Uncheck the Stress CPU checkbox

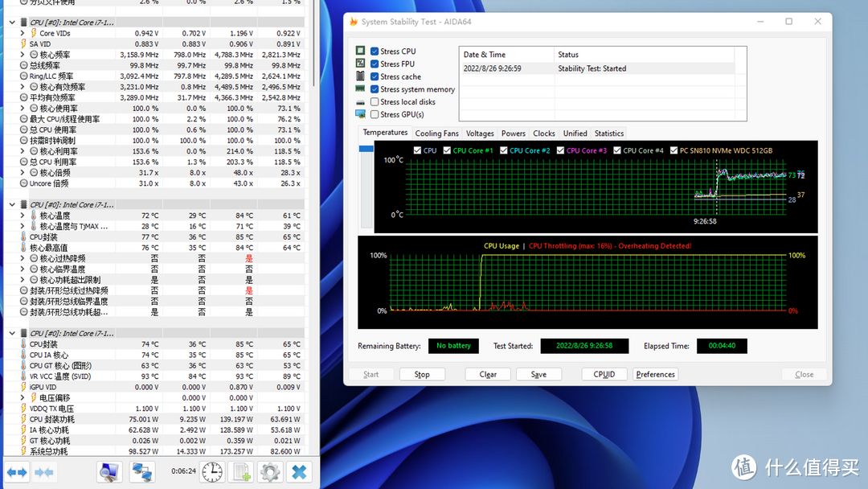(x=375, y=51)
